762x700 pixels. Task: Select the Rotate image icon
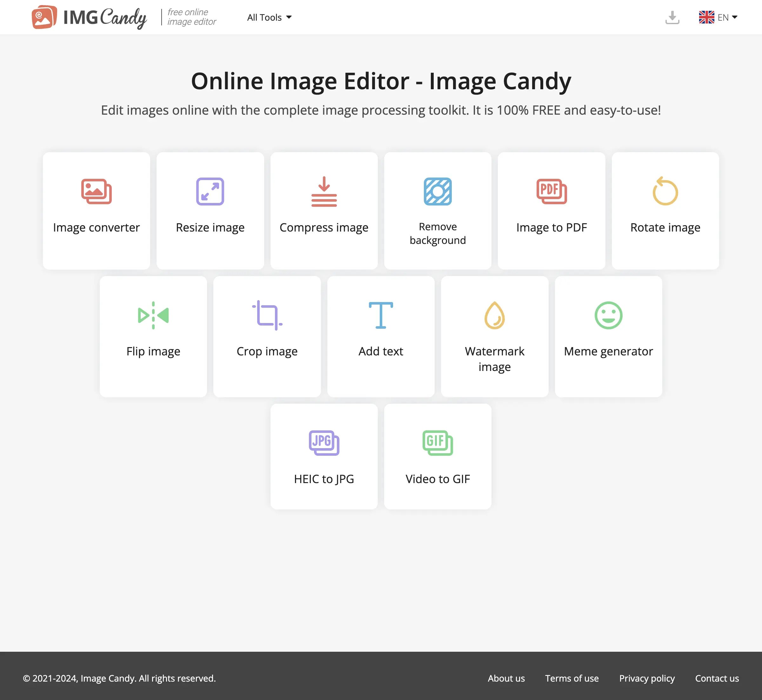pos(665,191)
